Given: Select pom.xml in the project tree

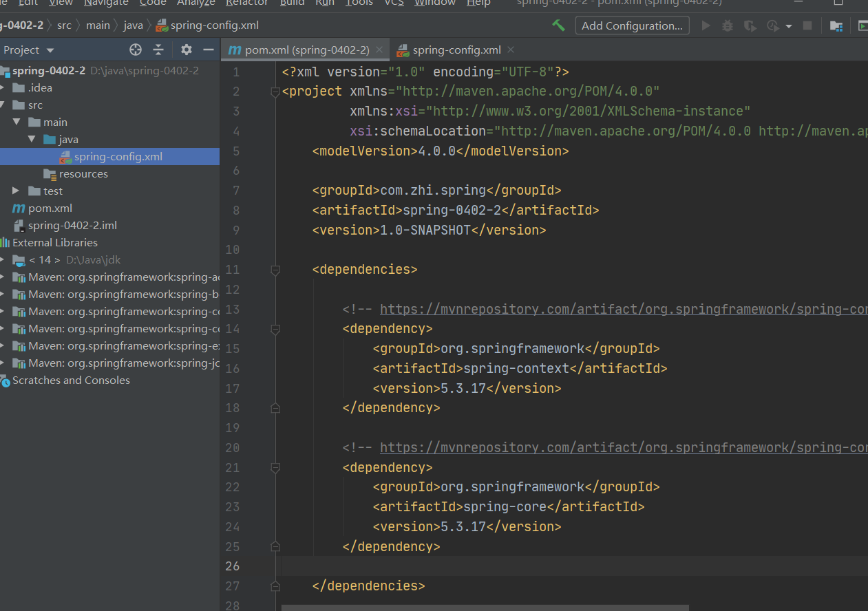Looking at the screenshot, I should coord(50,208).
